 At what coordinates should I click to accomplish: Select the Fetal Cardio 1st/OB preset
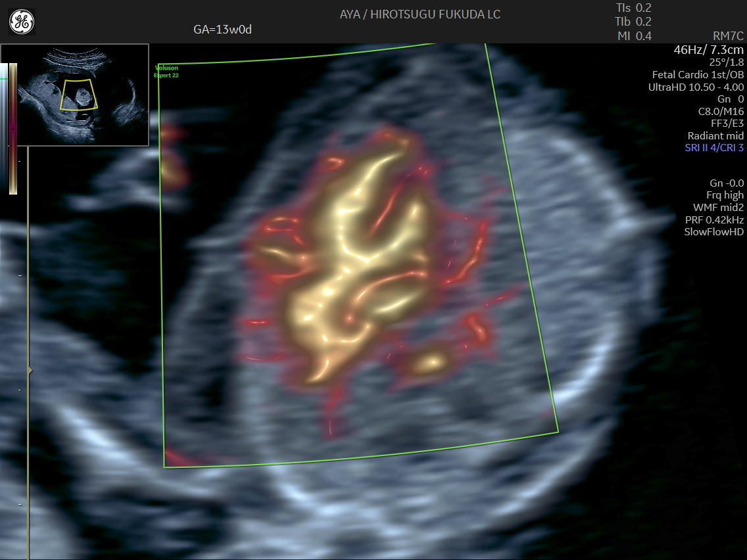pyautogui.click(x=698, y=75)
